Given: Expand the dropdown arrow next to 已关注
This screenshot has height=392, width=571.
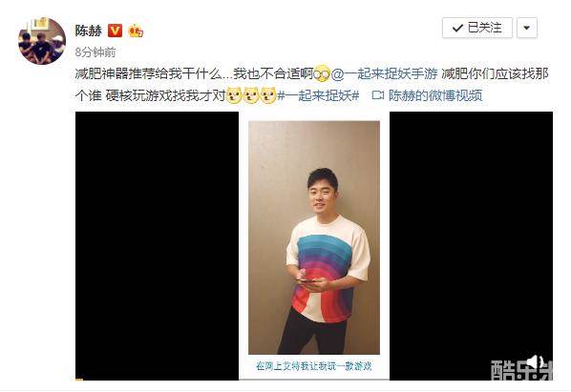Looking at the screenshot, I should point(526,28).
